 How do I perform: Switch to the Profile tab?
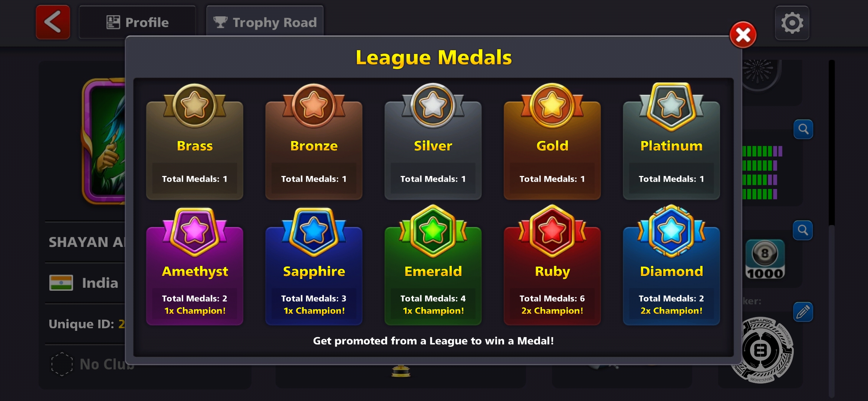(137, 22)
